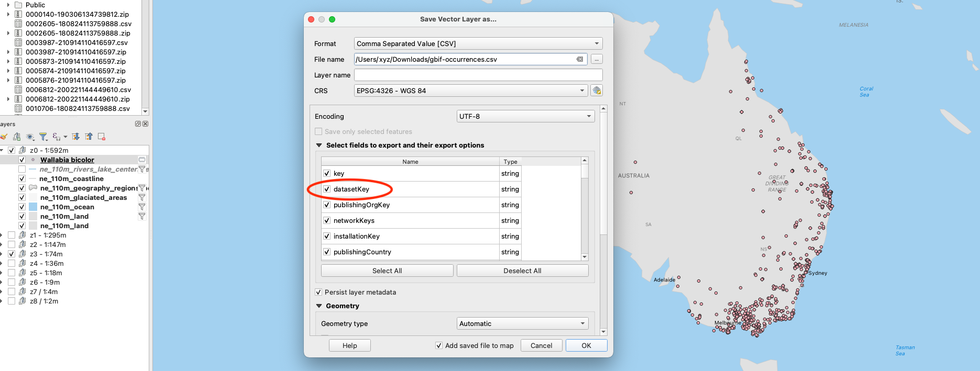Open the Geometry type dropdown
Screen dimensions: 980x371
coord(523,323)
